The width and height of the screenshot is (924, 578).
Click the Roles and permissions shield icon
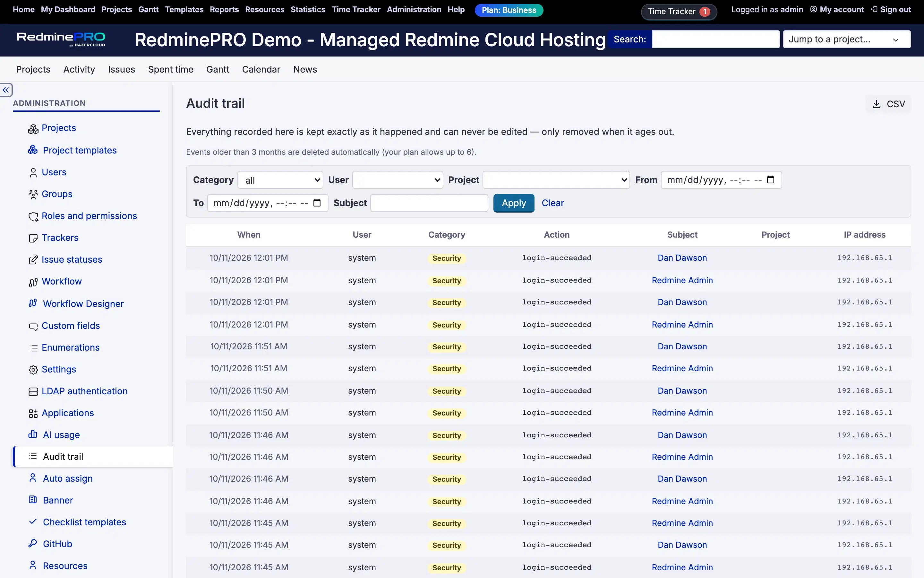point(33,216)
